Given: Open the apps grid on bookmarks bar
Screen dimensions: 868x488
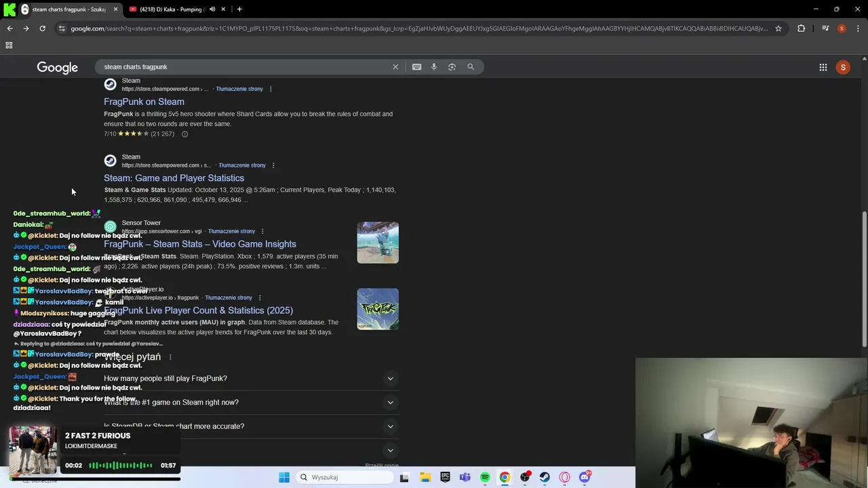Looking at the screenshot, I should (x=9, y=45).
